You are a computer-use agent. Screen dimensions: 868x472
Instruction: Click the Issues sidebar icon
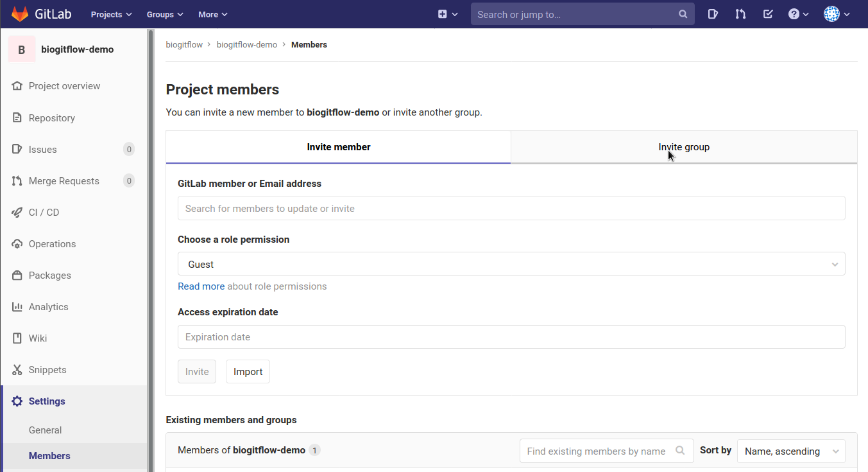pos(17,150)
